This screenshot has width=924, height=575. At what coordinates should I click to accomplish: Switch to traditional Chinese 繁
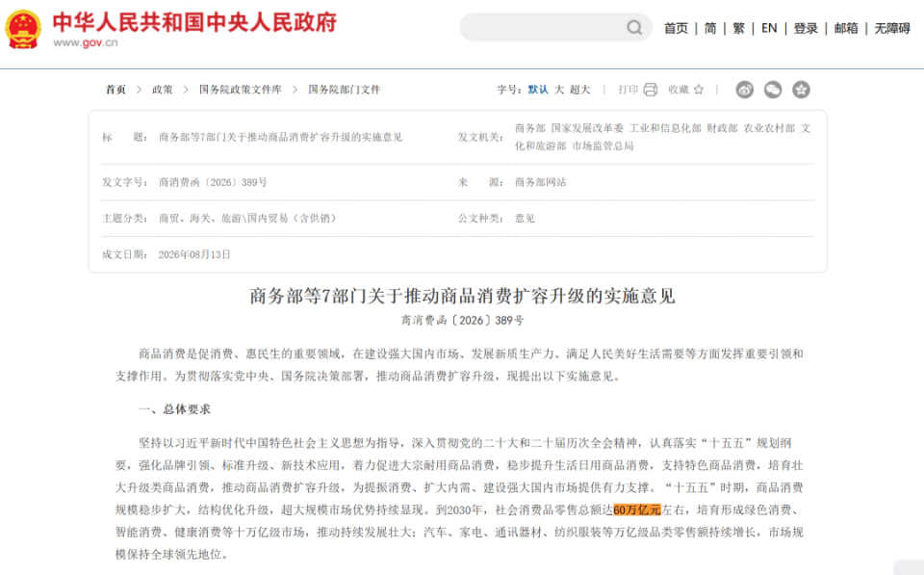(x=739, y=28)
